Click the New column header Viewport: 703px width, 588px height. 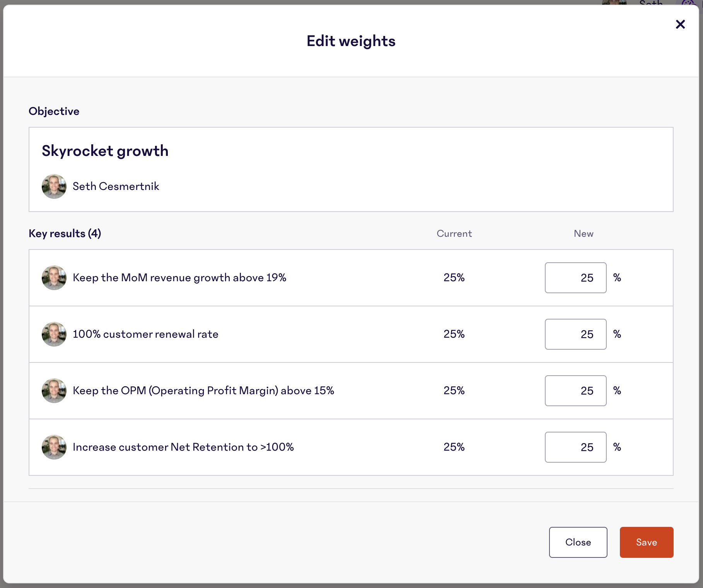click(584, 234)
